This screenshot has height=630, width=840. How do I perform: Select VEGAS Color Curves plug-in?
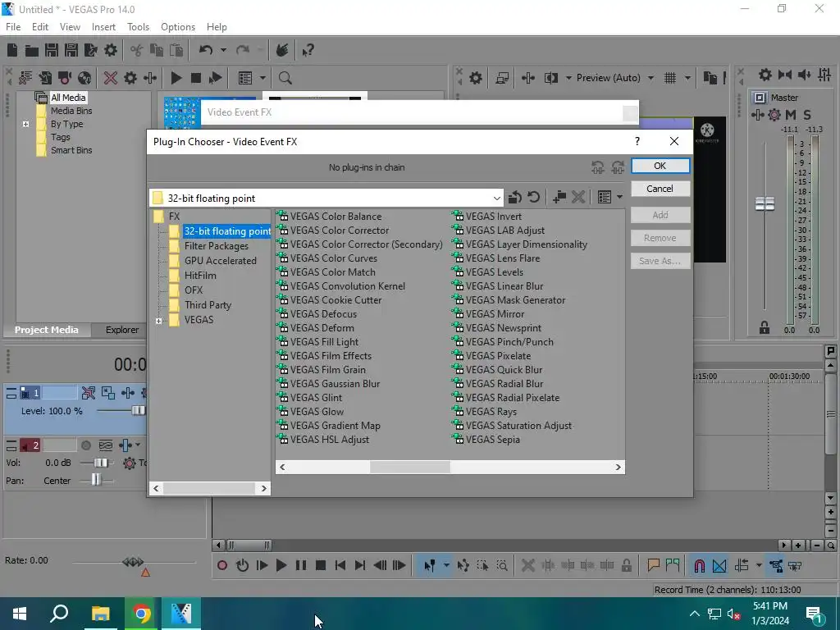click(326, 258)
